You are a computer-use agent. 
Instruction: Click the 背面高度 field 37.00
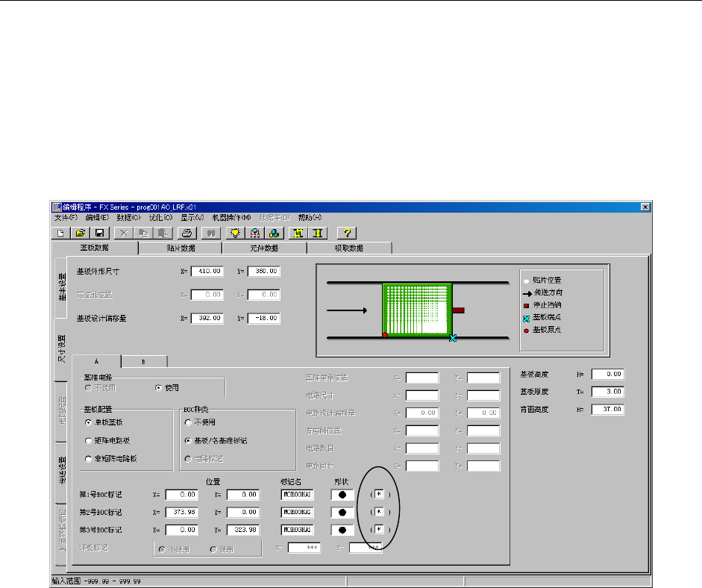point(607,410)
